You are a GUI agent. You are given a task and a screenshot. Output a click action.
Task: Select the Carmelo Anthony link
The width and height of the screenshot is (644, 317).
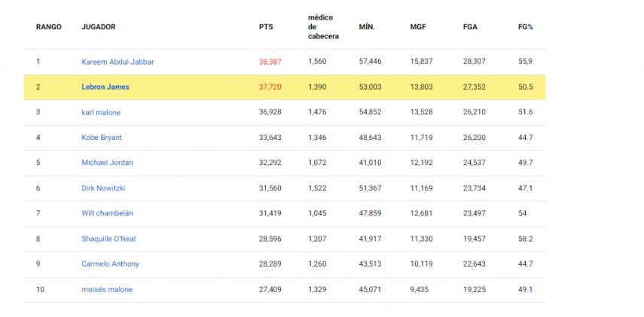(x=110, y=264)
